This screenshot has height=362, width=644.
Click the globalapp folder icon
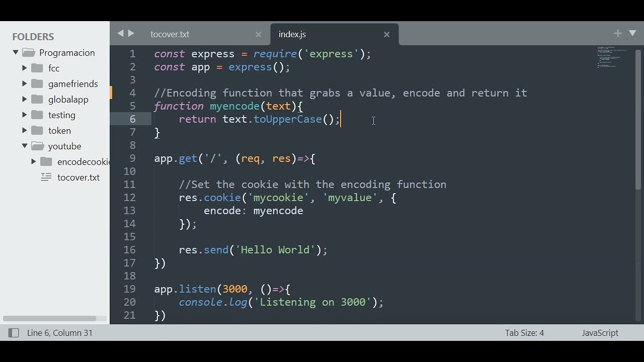point(37,99)
